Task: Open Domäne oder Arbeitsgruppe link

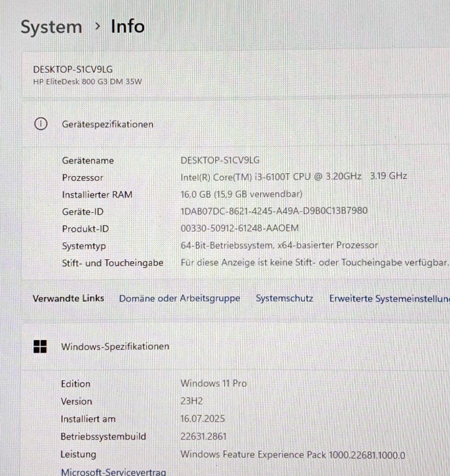Action: tap(179, 298)
